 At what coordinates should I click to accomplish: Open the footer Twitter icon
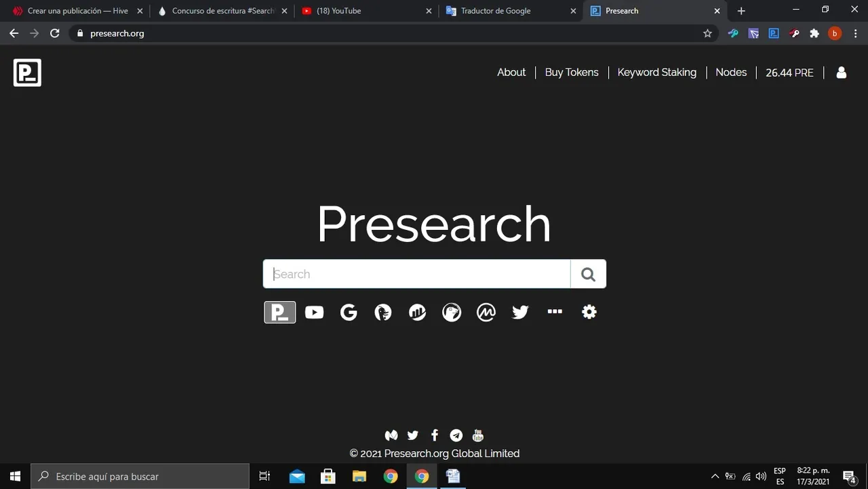[x=413, y=435]
